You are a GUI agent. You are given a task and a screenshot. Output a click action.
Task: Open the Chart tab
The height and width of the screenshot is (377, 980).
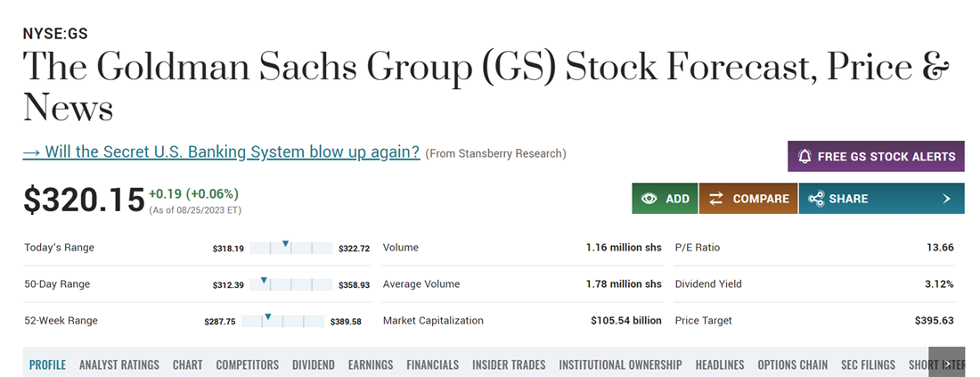point(188,365)
